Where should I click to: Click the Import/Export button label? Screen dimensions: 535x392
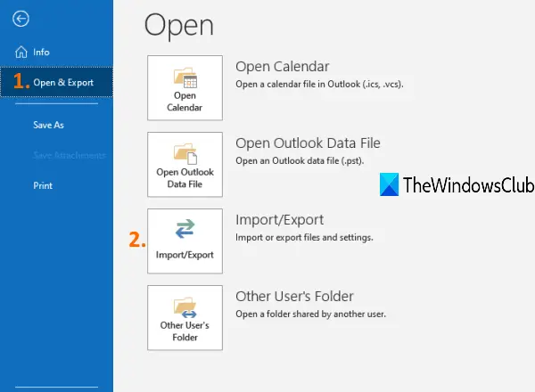point(185,255)
